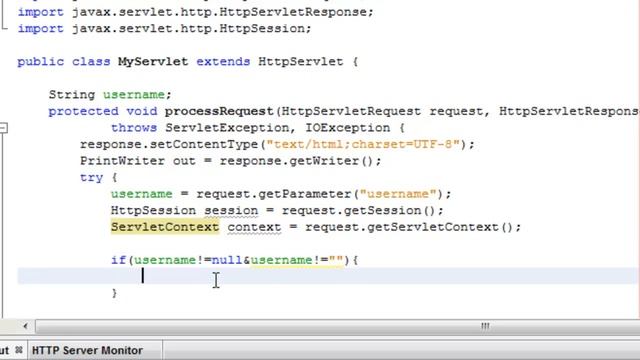Click the highlighted ServletContext type name

pos(165,227)
